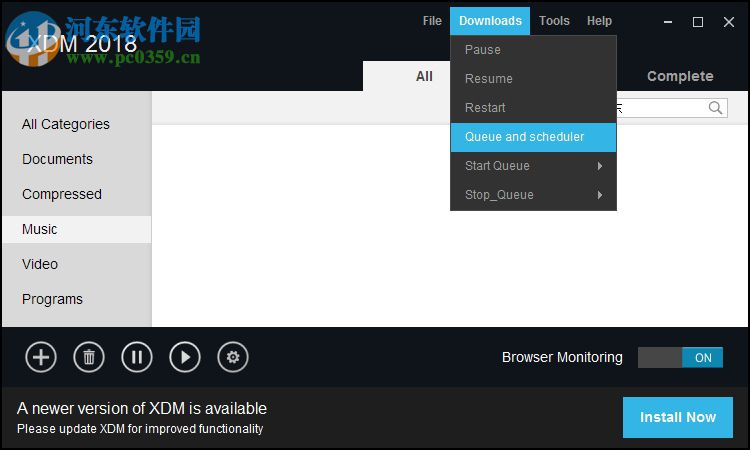750x450 pixels.
Task: Choose Pause from Downloads menu
Action: coord(533,50)
